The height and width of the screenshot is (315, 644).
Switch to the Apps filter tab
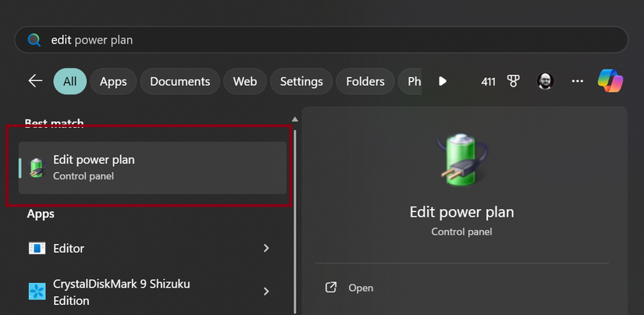point(113,82)
